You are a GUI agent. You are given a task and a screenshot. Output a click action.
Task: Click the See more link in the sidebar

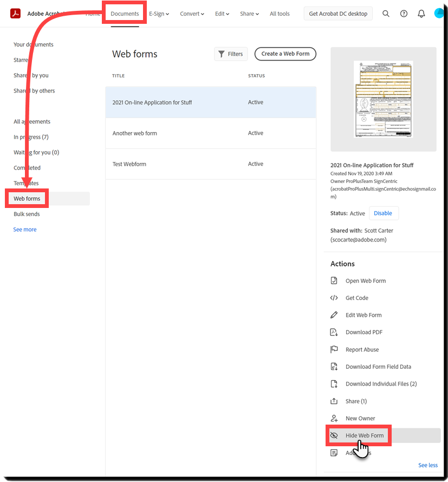click(24, 229)
